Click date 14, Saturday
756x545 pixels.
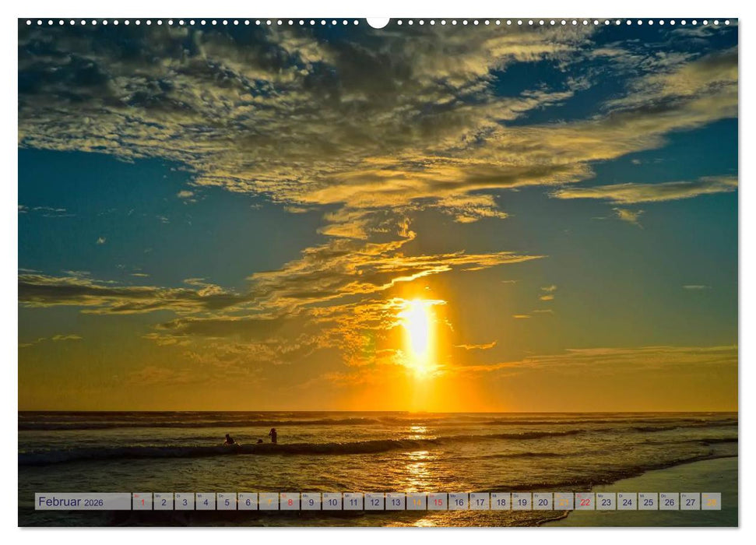pyautogui.click(x=417, y=503)
